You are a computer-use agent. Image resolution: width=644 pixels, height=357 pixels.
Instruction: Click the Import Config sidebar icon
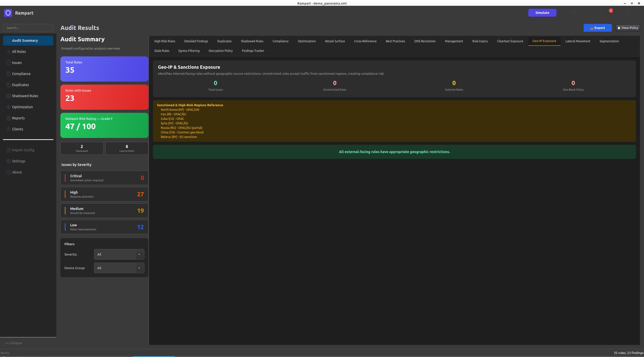9,150
